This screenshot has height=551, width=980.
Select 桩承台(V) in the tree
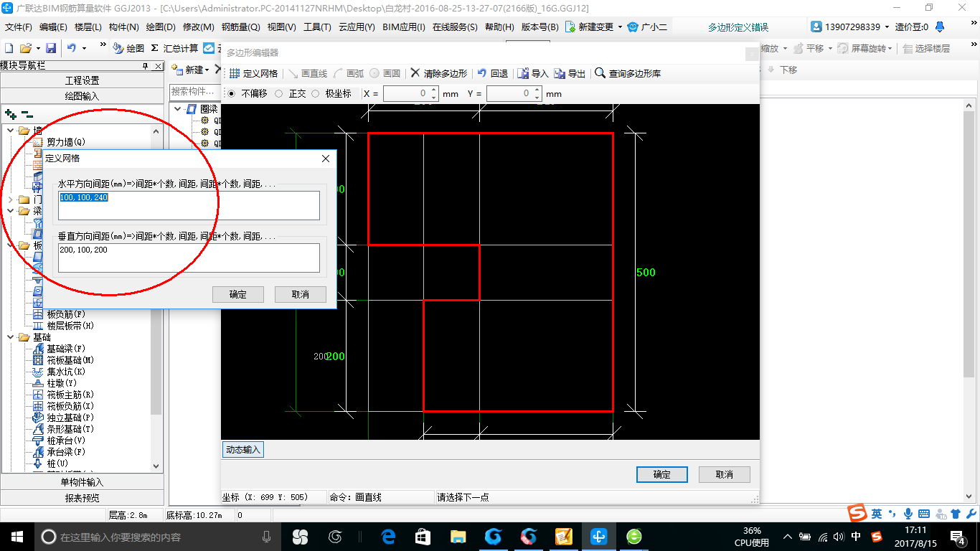click(x=66, y=441)
